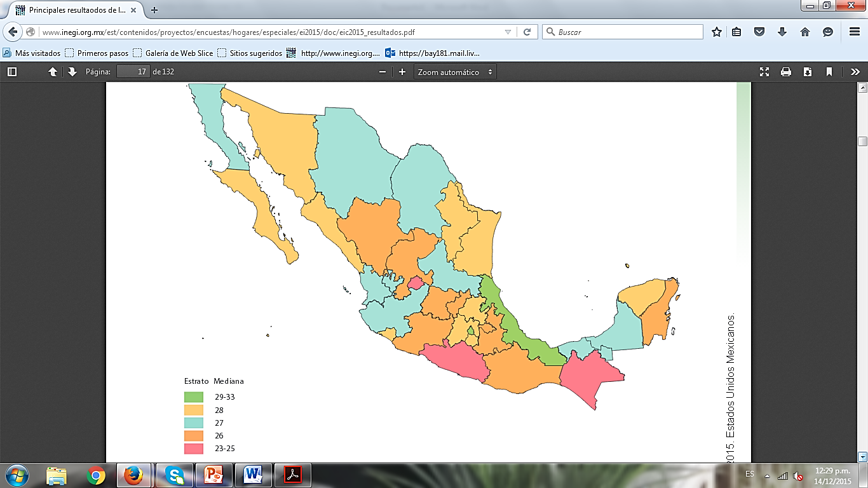The image size is (868, 488).
Task: Zoom out of the PDF document
Action: click(x=383, y=72)
